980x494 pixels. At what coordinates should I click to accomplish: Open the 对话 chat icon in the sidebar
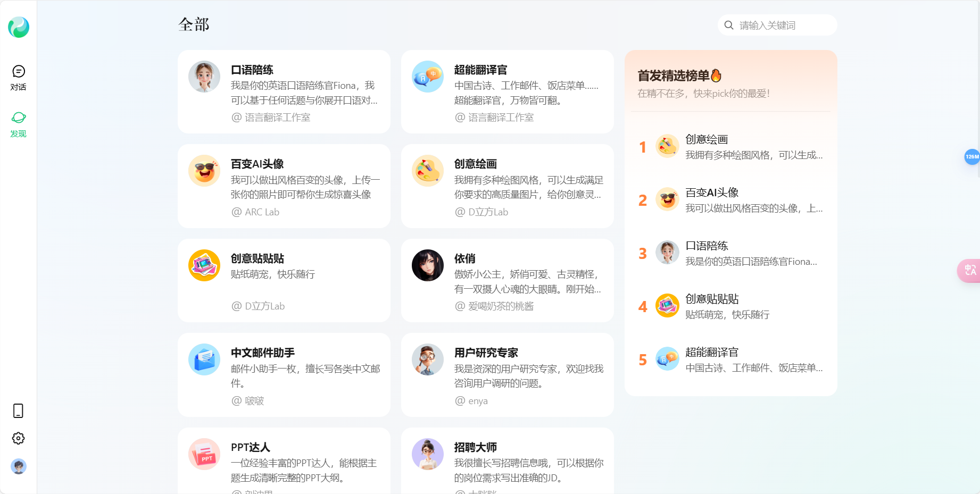[x=19, y=72]
